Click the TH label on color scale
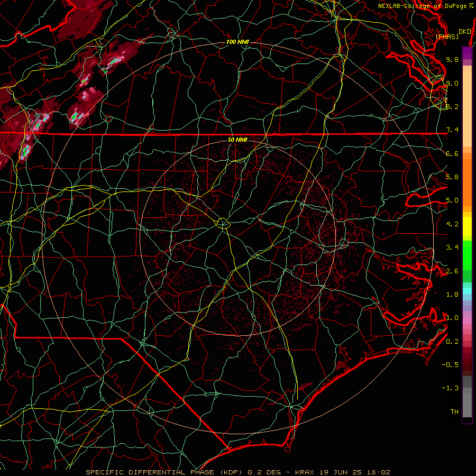Image resolution: width=476 pixels, height=476 pixels. coord(454,411)
